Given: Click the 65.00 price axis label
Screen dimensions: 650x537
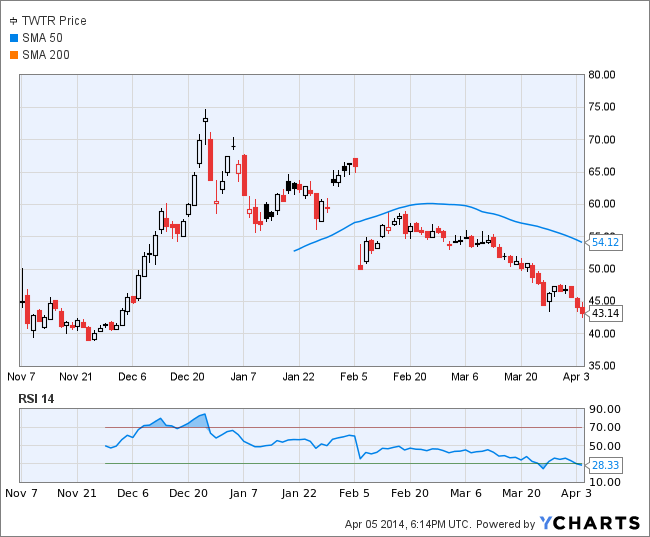Looking at the screenshot, I should [x=601, y=172].
